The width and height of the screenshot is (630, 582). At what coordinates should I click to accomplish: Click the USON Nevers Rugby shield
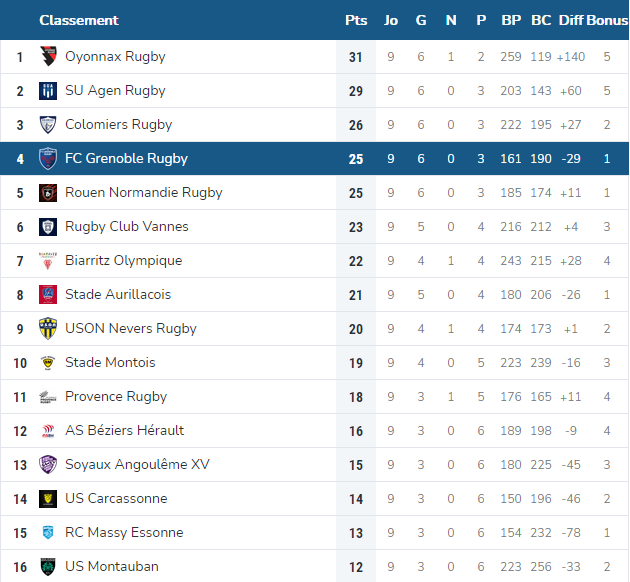coord(48,329)
